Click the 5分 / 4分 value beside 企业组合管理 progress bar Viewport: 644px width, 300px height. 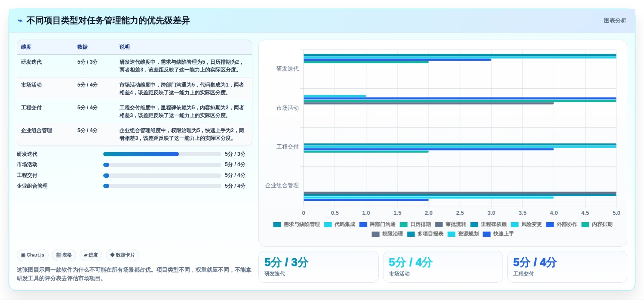point(235,186)
